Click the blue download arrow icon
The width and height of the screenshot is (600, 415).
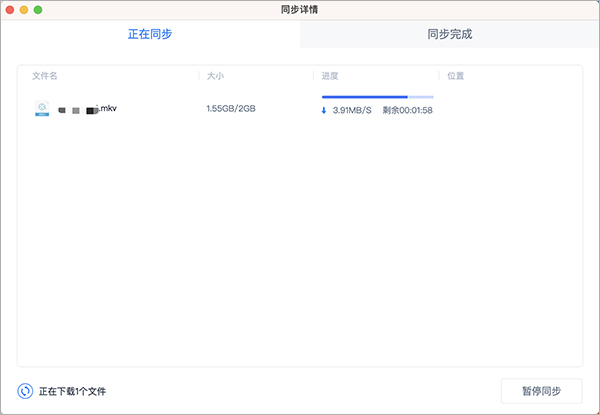tap(324, 111)
